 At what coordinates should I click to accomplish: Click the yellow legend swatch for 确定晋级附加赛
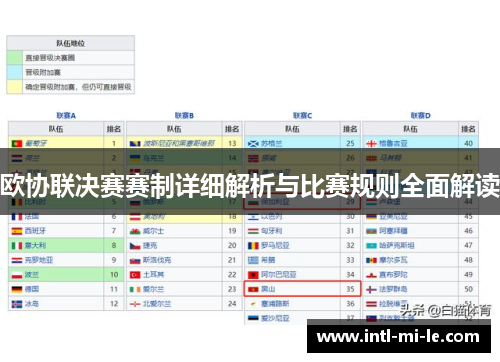coord(15,87)
